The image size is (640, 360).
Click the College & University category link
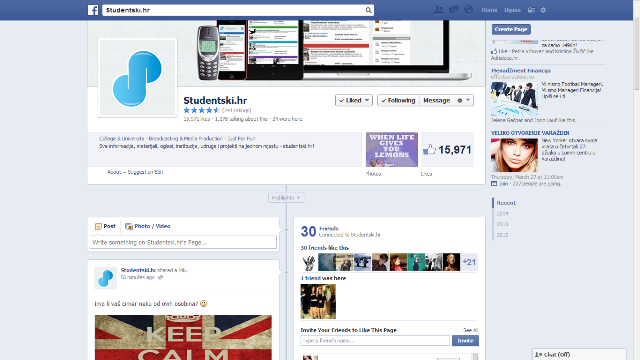click(122, 139)
